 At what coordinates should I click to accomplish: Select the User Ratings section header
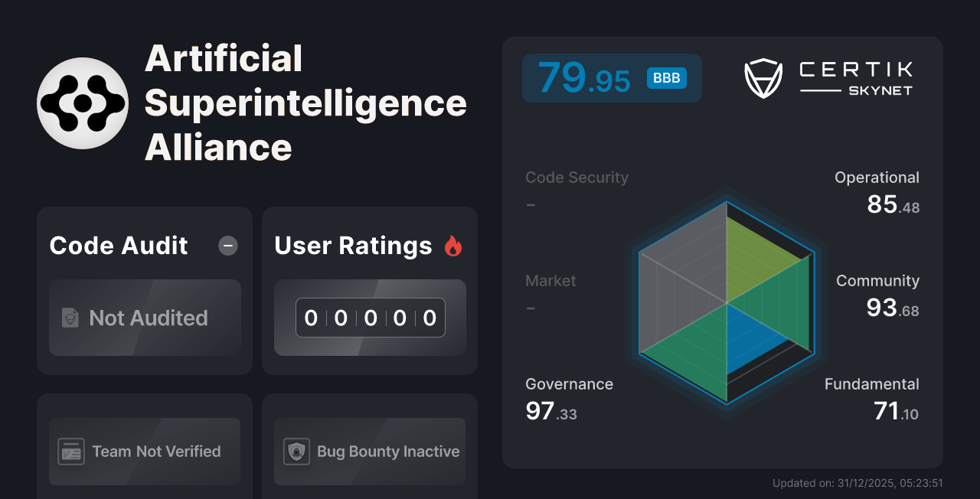pos(353,246)
